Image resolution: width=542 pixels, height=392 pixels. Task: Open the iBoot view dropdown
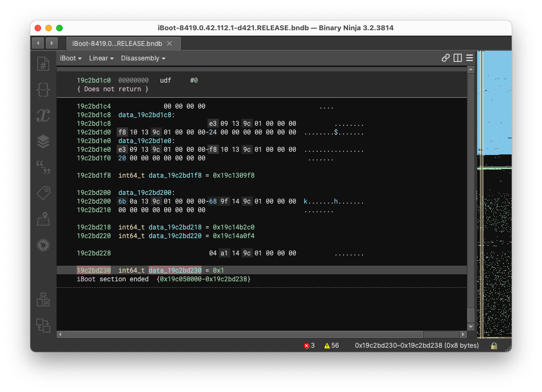(71, 58)
